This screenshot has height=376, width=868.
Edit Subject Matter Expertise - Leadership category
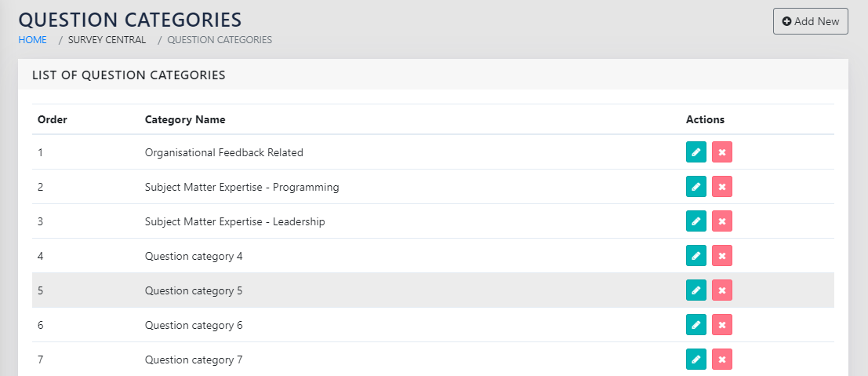point(695,221)
